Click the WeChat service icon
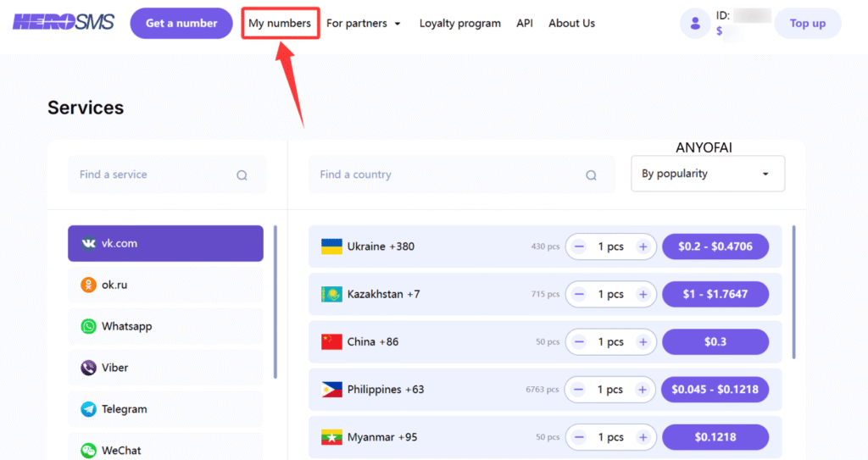This screenshot has height=460, width=868. pyautogui.click(x=88, y=450)
